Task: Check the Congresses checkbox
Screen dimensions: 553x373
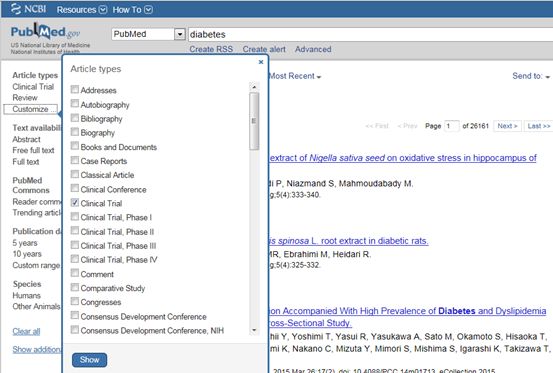Action: [74, 301]
